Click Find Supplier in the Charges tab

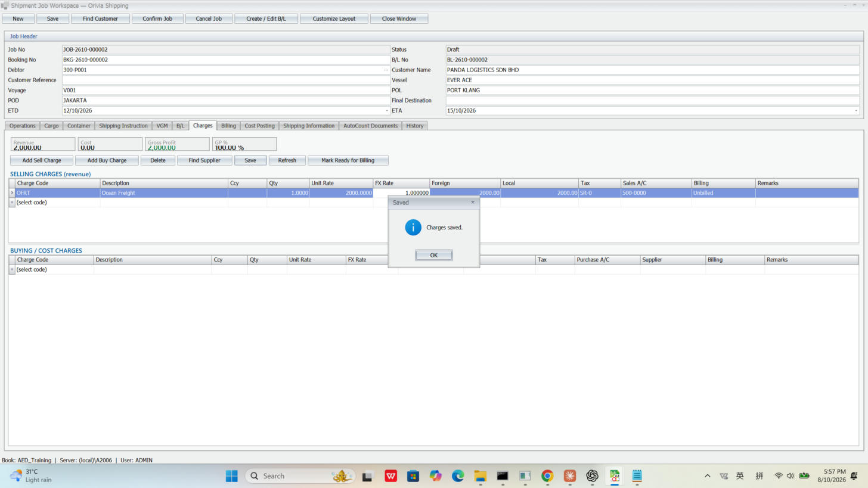coord(204,160)
